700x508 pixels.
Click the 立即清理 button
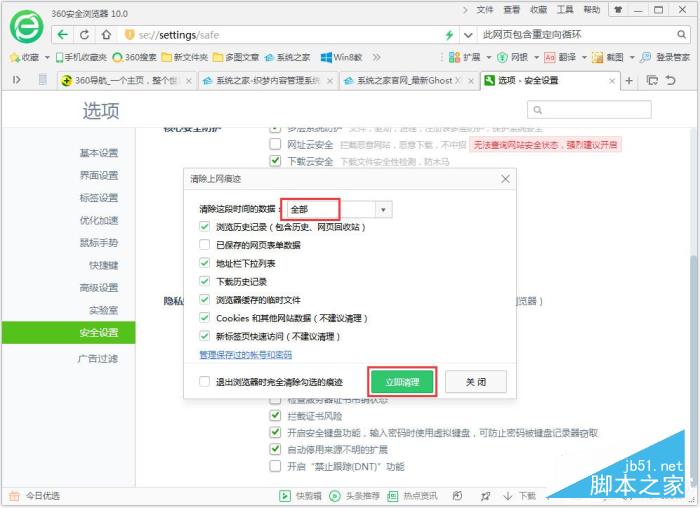(x=402, y=382)
